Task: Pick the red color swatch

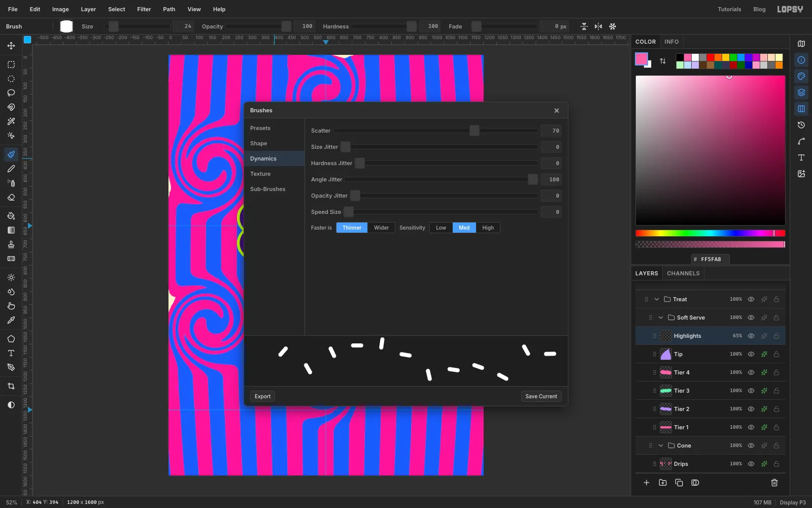Action: click(710, 57)
